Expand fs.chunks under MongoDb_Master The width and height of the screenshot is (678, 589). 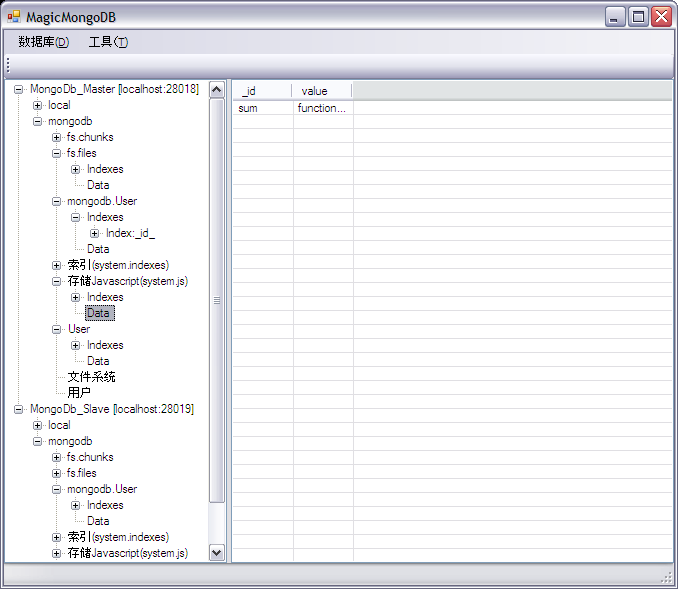pos(56,138)
